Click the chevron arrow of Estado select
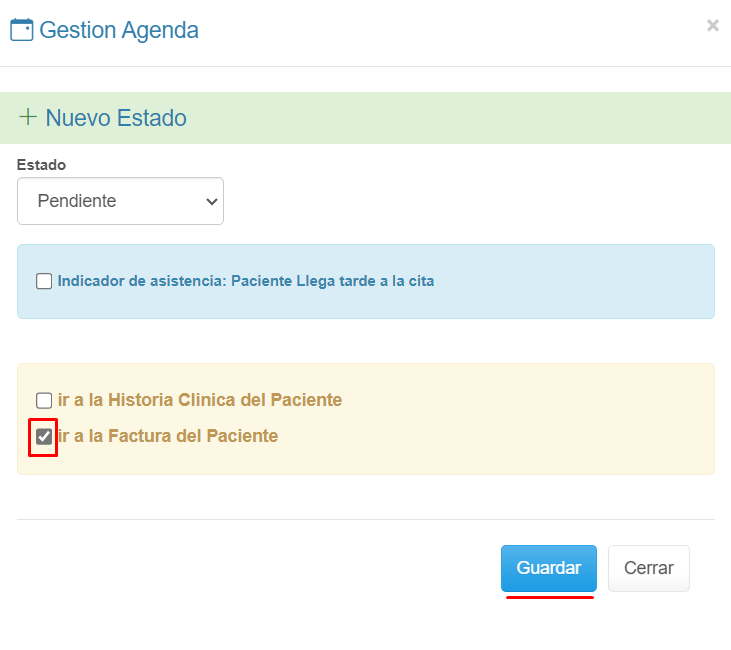 click(x=211, y=201)
